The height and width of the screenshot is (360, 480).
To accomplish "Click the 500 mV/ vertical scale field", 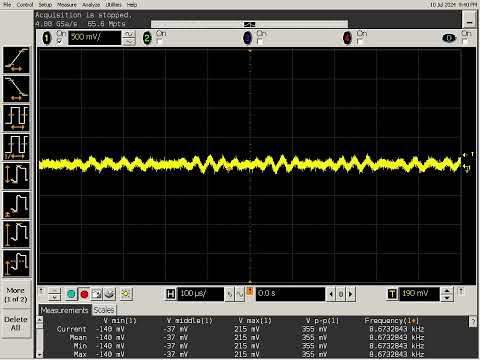I will 94,38.
